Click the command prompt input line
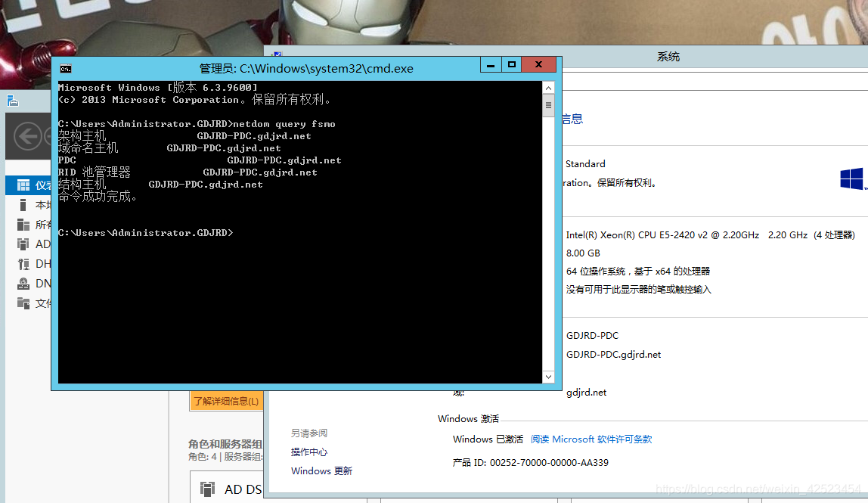 point(299,233)
